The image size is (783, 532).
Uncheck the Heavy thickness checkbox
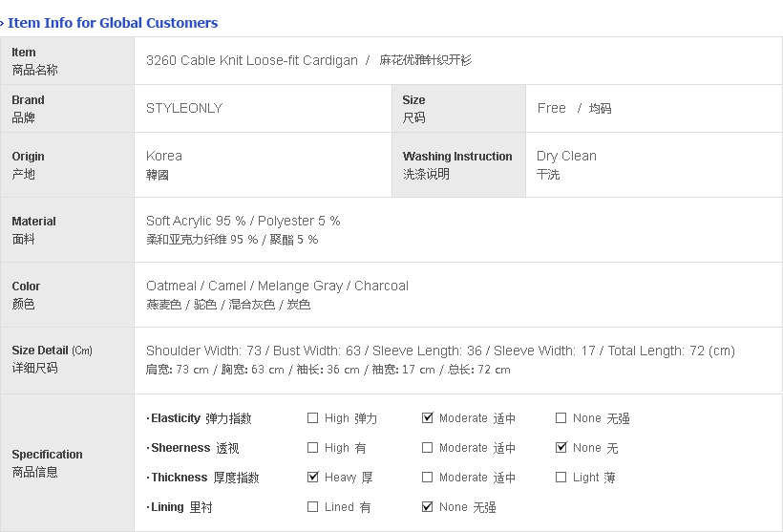click(312, 478)
